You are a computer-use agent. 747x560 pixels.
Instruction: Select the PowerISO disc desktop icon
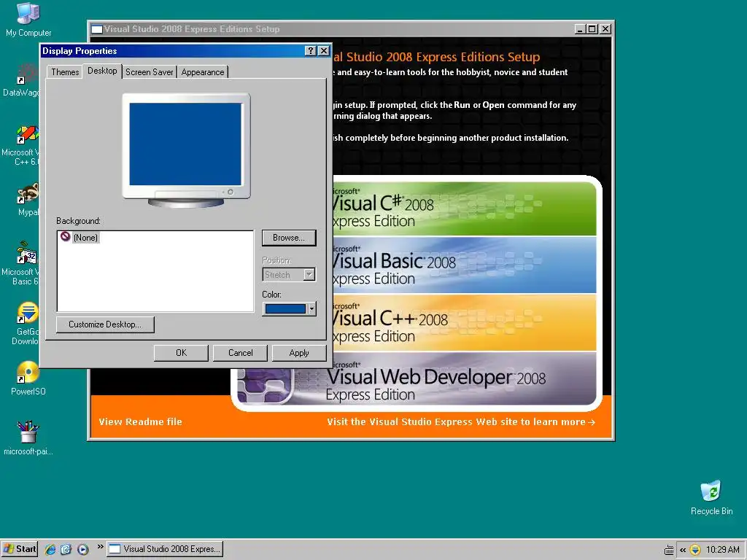click(x=28, y=373)
